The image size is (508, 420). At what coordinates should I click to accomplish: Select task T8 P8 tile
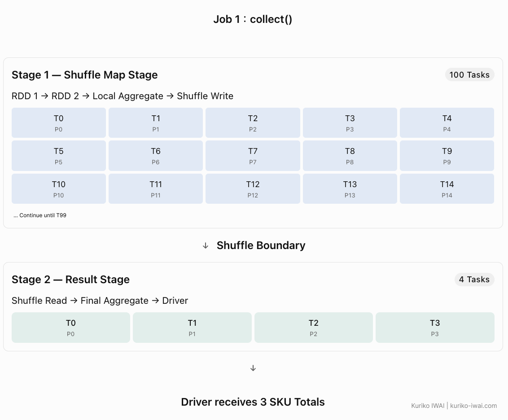pos(350,156)
